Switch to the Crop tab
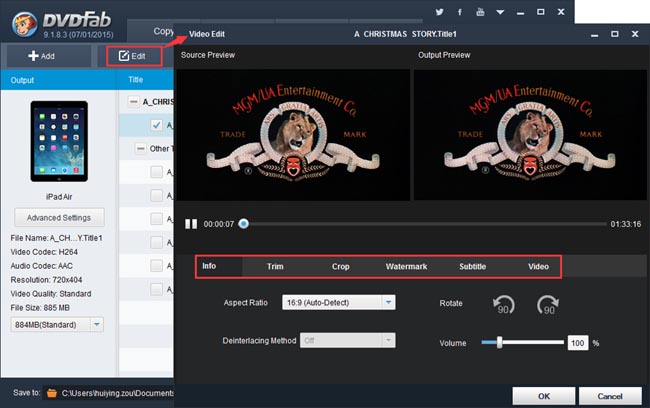 [x=340, y=267]
